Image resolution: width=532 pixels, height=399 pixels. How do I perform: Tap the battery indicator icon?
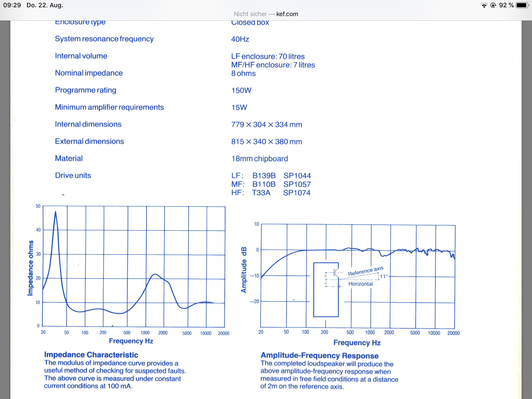tap(522, 5)
